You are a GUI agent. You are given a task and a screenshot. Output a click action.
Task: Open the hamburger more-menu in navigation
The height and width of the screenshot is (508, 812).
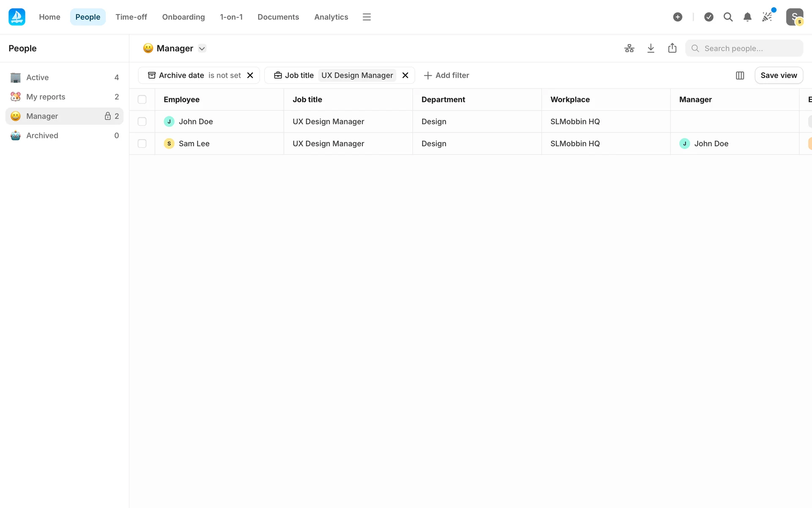[x=367, y=17]
